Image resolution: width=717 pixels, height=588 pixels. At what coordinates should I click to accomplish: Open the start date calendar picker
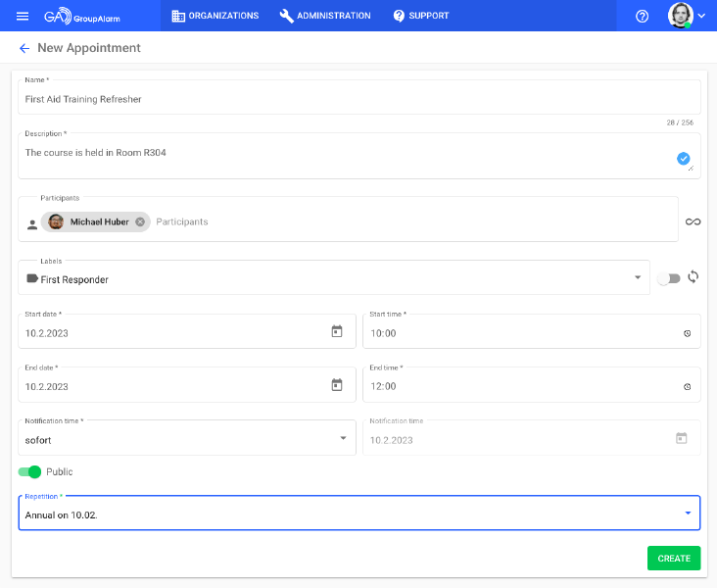point(337,332)
